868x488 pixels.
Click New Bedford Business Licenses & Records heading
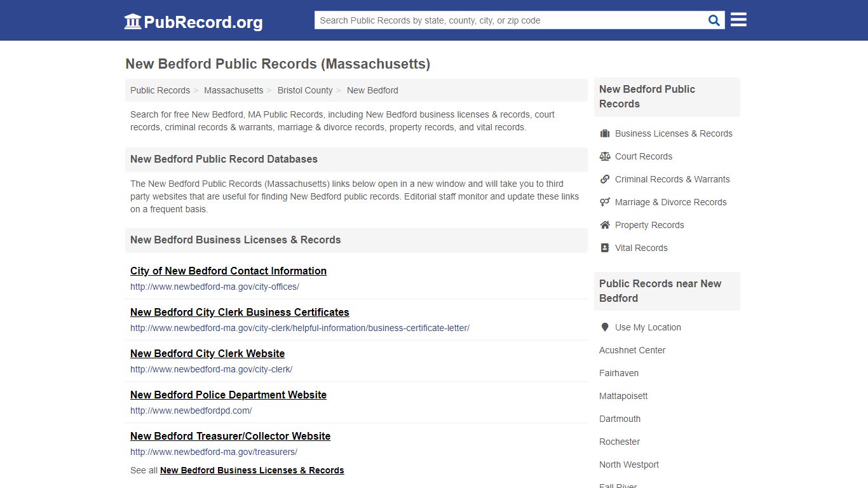click(x=235, y=240)
